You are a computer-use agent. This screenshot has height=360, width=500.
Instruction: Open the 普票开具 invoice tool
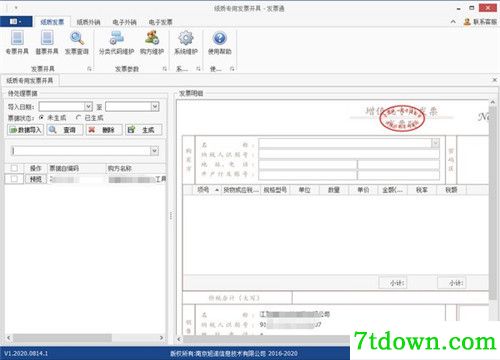(x=47, y=43)
